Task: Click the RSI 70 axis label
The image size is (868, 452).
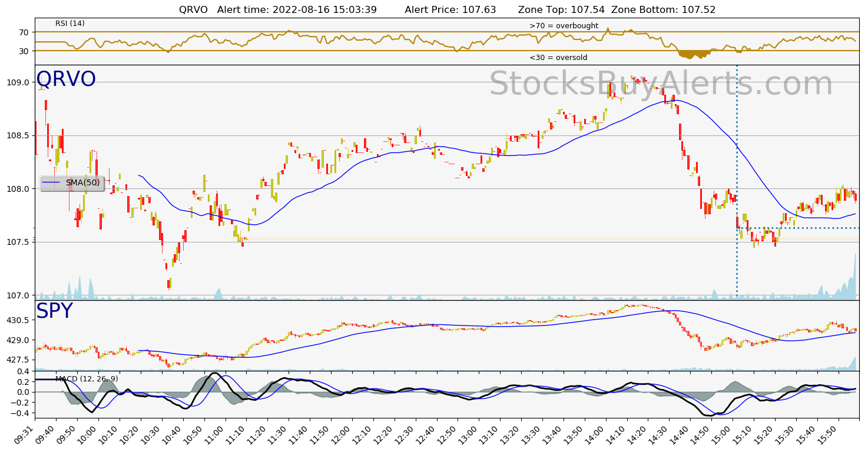Action: (x=25, y=32)
